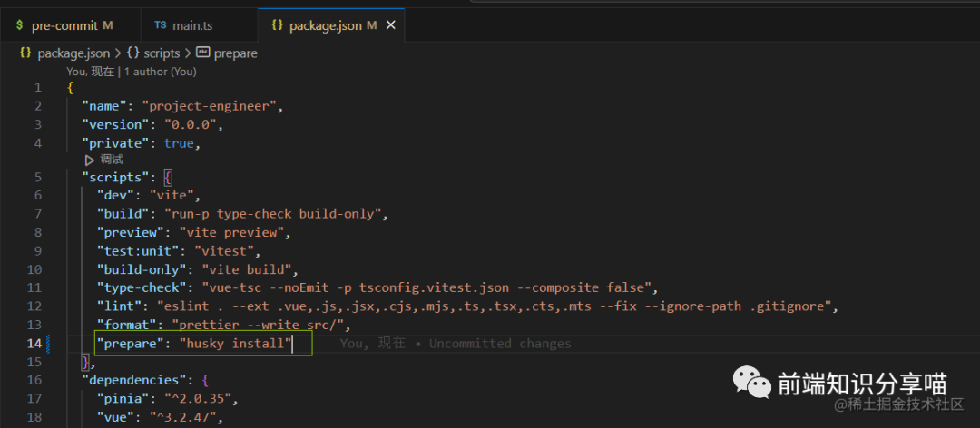Open the scripts breadcrumb segment
The width and height of the screenshot is (980, 428).
(162, 53)
